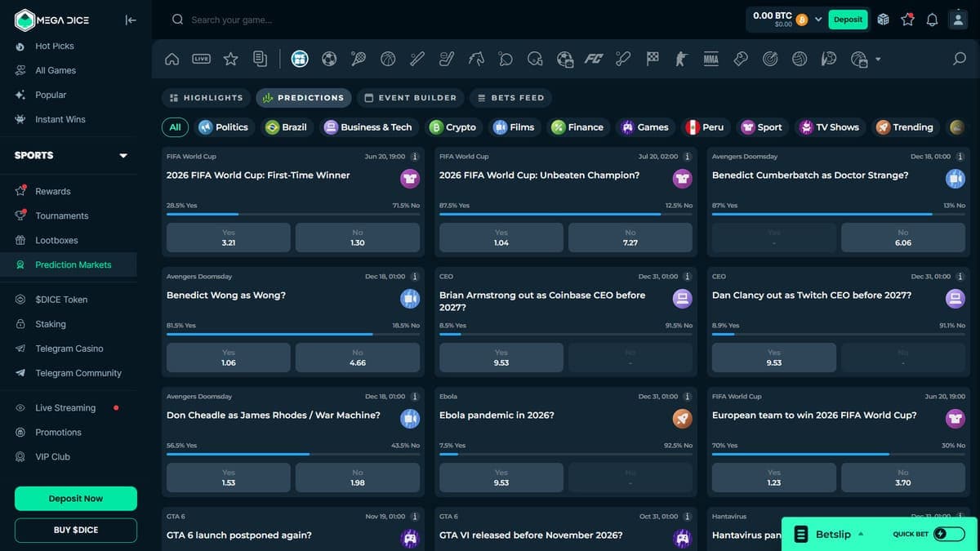The image size is (980, 551).
Task: Click the LIVE events icon
Action: tap(202, 59)
